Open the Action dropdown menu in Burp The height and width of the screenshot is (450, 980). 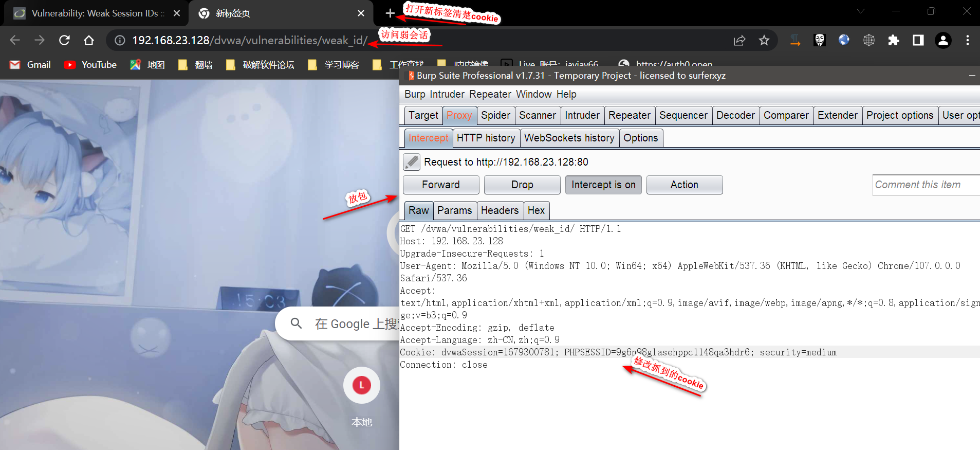coord(684,185)
